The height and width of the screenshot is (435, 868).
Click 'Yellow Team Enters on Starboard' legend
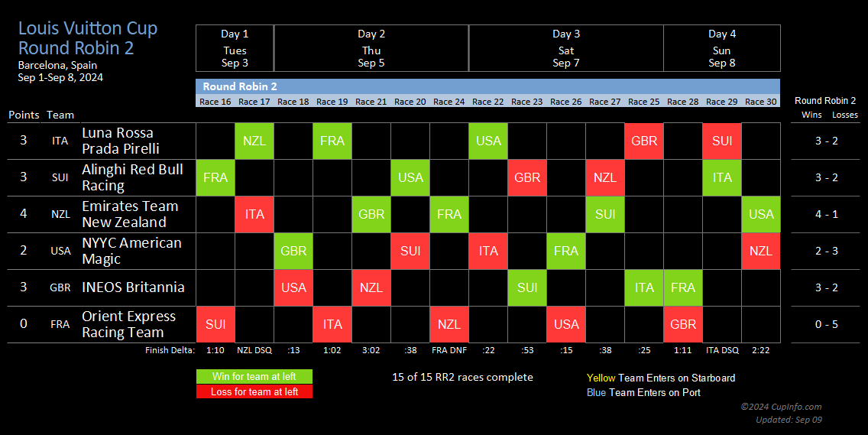point(661,378)
